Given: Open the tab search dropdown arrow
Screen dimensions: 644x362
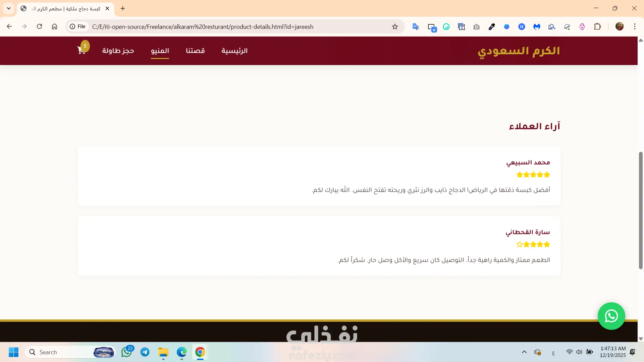Looking at the screenshot, I should pos(9,8).
